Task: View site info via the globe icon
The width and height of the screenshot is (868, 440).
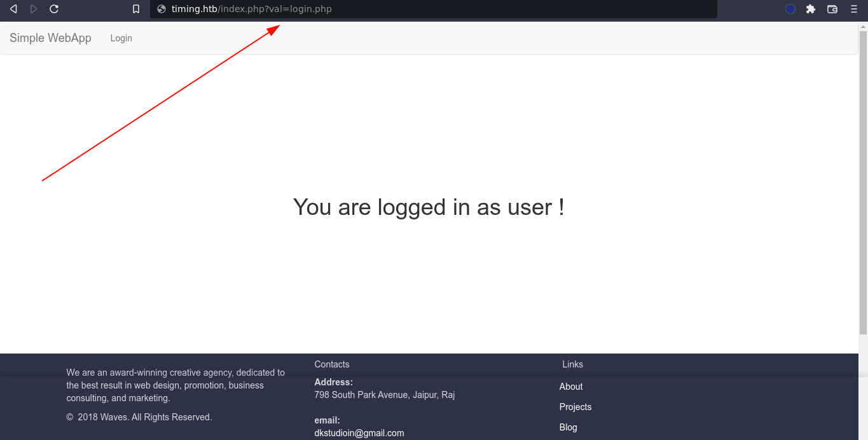Action: tap(161, 9)
